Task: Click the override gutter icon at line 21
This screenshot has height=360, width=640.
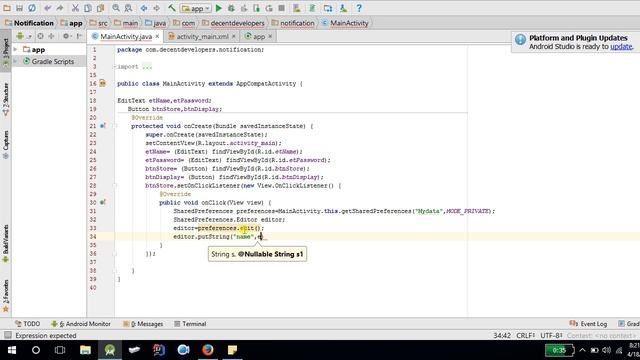Action: pos(103,126)
